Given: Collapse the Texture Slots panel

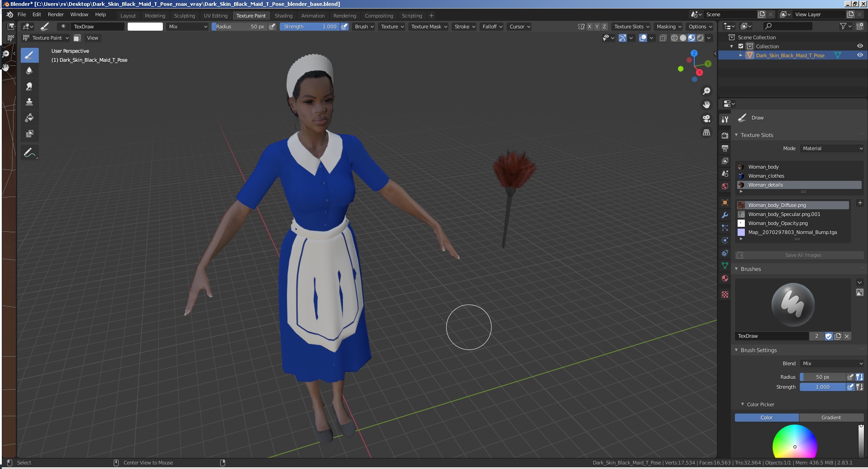Looking at the screenshot, I should click(736, 135).
